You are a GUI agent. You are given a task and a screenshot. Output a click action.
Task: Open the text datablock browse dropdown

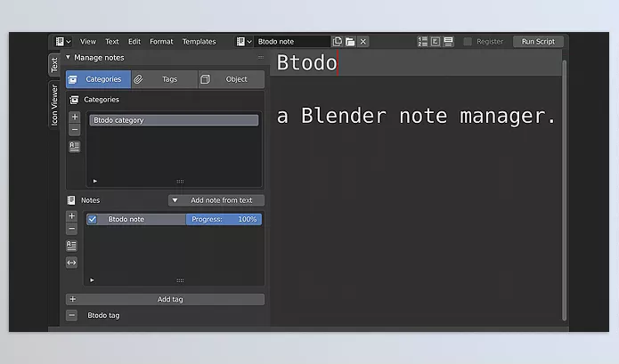tap(244, 42)
